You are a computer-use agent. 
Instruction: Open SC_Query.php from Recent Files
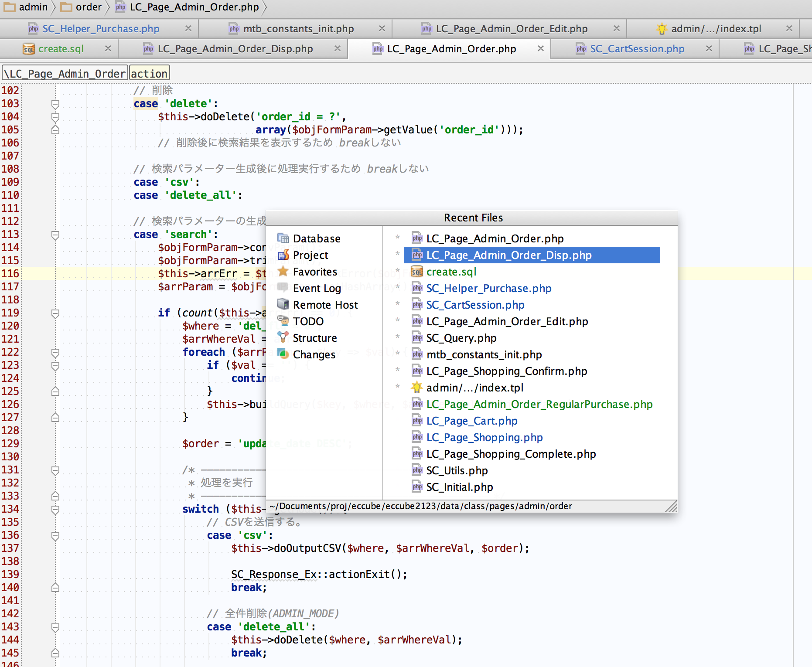tap(461, 338)
